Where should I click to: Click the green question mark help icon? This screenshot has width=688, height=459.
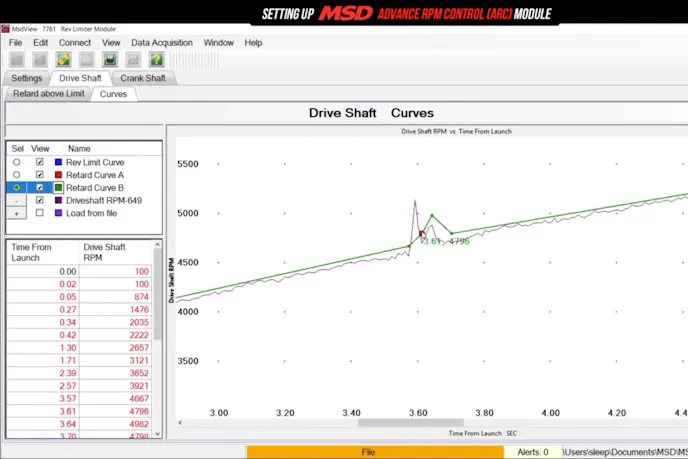pos(156,60)
